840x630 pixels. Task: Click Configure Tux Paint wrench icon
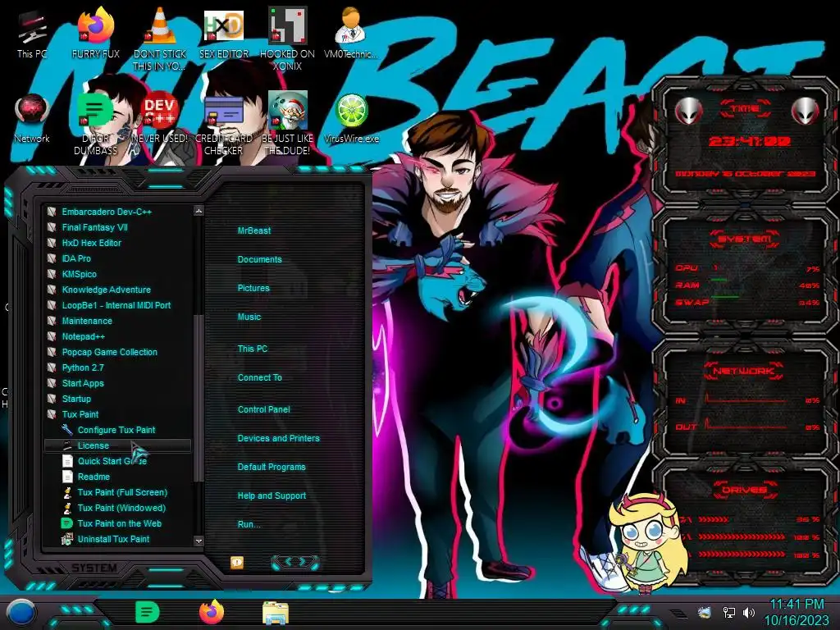[67, 430]
